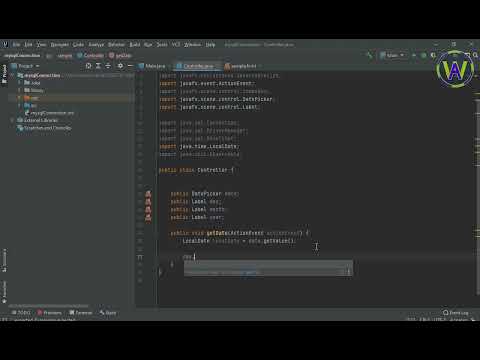This screenshot has height=360, width=480.
Task: Click the getDate method declaration line
Action: click(x=240, y=233)
